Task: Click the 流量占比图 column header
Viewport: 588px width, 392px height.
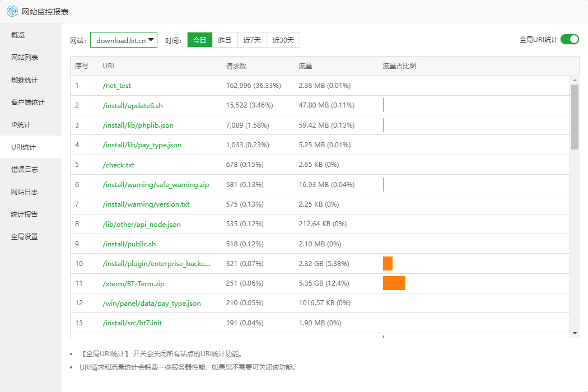Action: [399, 66]
